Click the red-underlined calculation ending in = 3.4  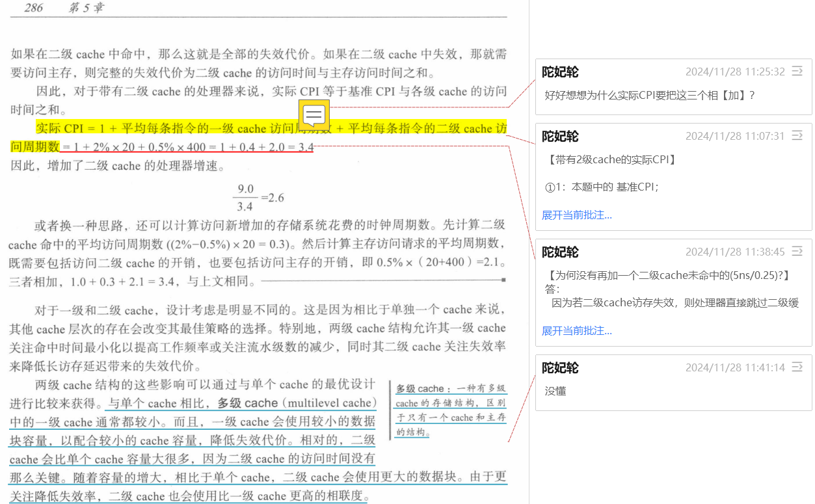[x=189, y=148]
